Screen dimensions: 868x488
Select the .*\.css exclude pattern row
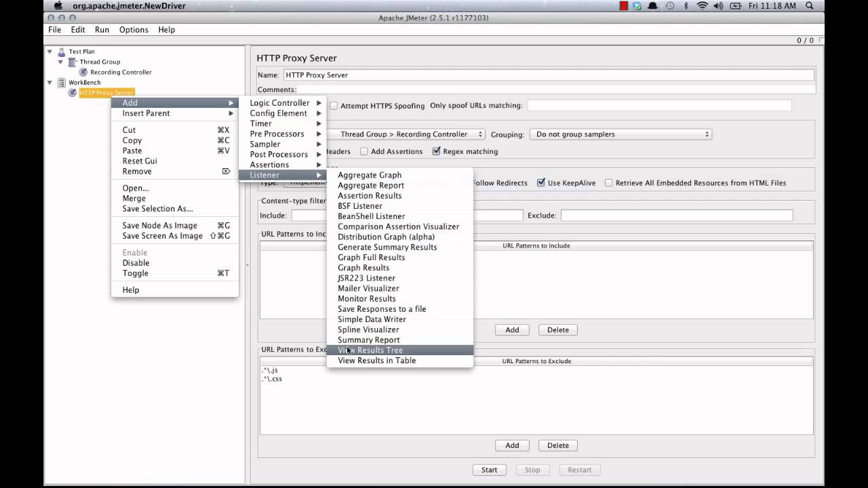pyautogui.click(x=536, y=379)
